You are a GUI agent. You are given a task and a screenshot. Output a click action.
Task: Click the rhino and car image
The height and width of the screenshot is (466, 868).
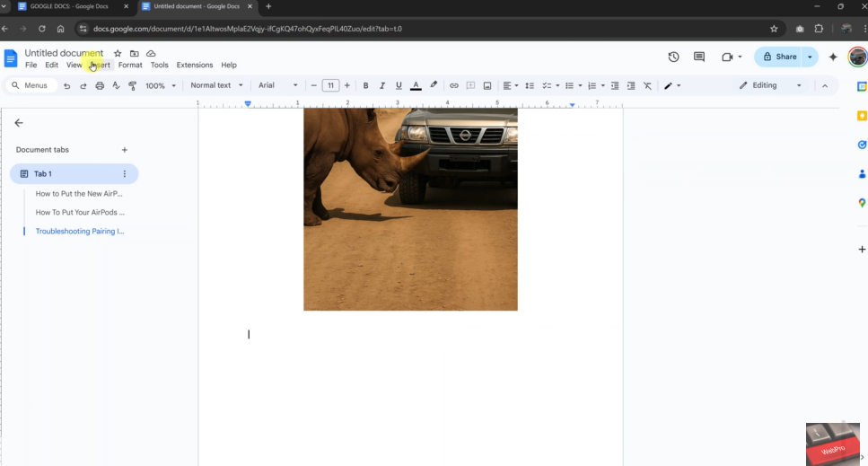(x=410, y=209)
